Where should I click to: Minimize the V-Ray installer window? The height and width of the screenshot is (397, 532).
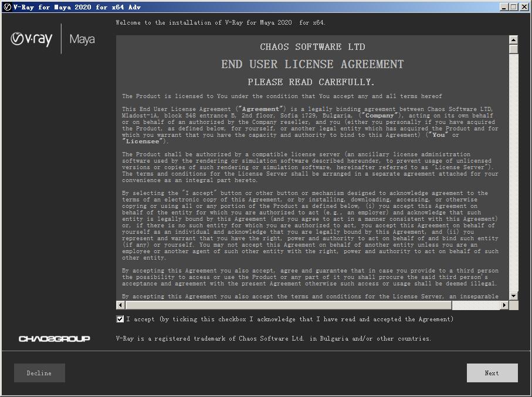coord(504,7)
